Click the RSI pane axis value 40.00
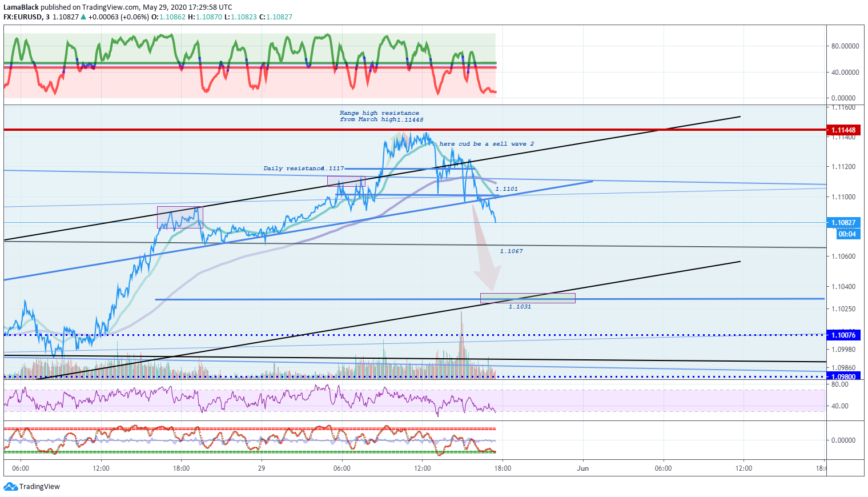Screen dimensions: 868x497 tap(840, 406)
